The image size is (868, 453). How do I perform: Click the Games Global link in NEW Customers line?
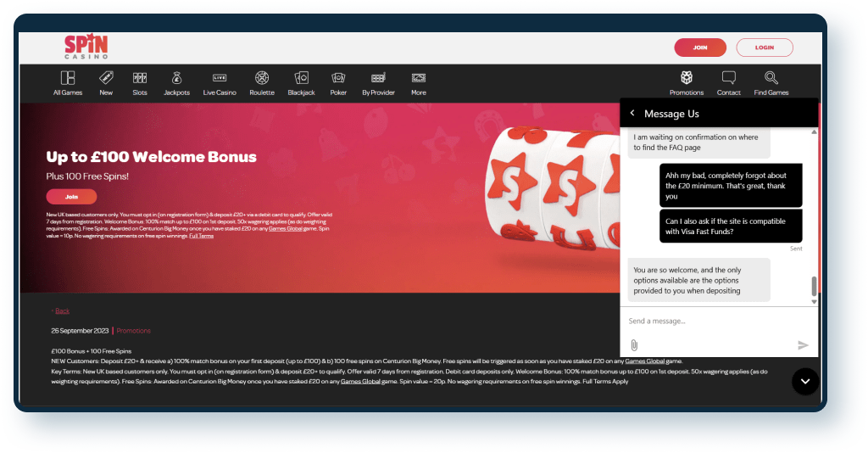pyautogui.click(x=644, y=361)
